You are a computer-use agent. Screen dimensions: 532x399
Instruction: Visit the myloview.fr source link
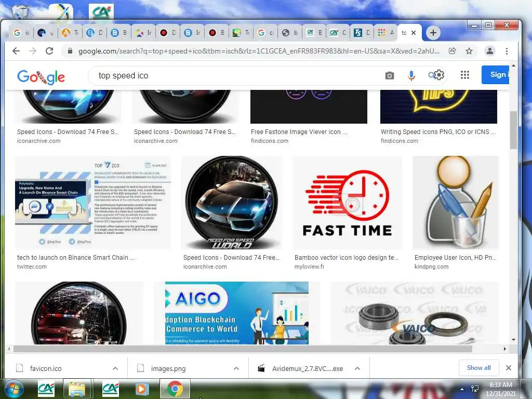coord(310,267)
